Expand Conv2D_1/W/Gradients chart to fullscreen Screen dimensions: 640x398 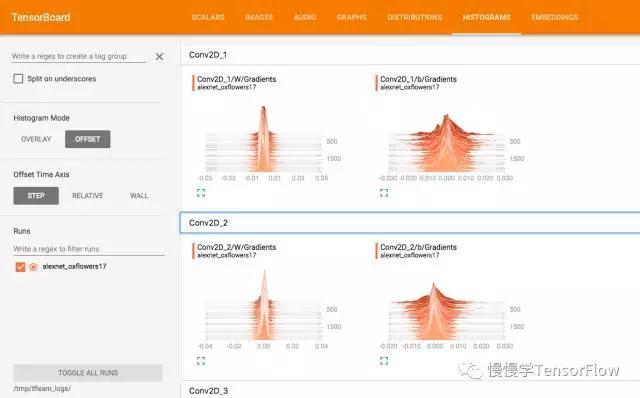click(x=201, y=193)
